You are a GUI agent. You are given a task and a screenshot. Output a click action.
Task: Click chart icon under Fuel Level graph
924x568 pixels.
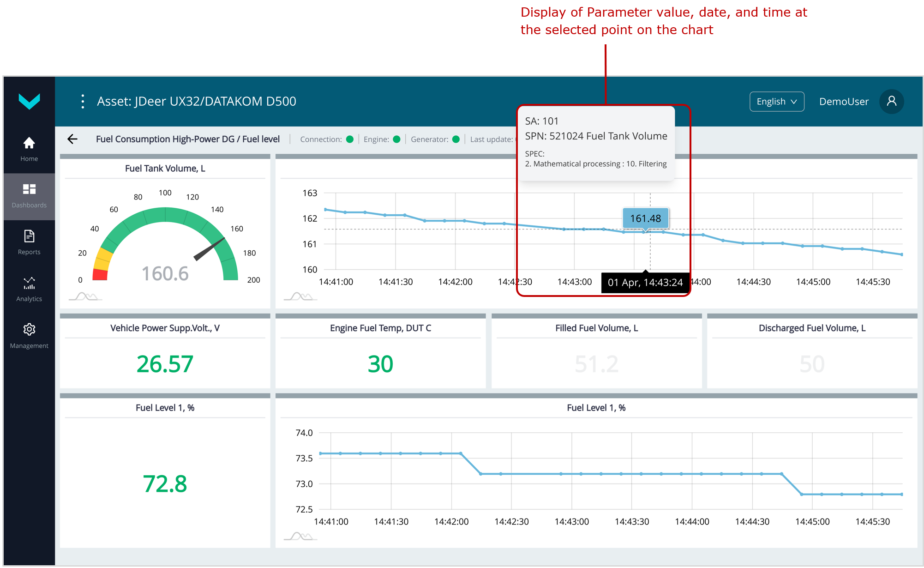300,536
